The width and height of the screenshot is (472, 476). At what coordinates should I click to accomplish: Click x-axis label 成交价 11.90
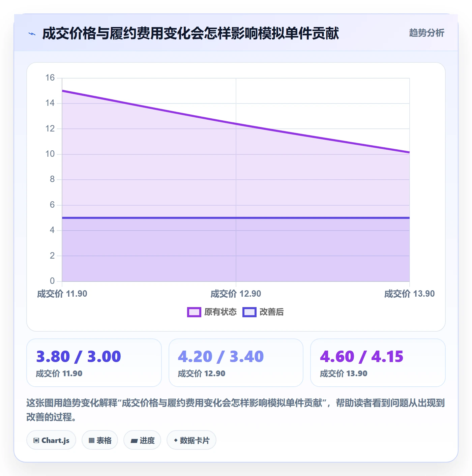[x=62, y=294]
